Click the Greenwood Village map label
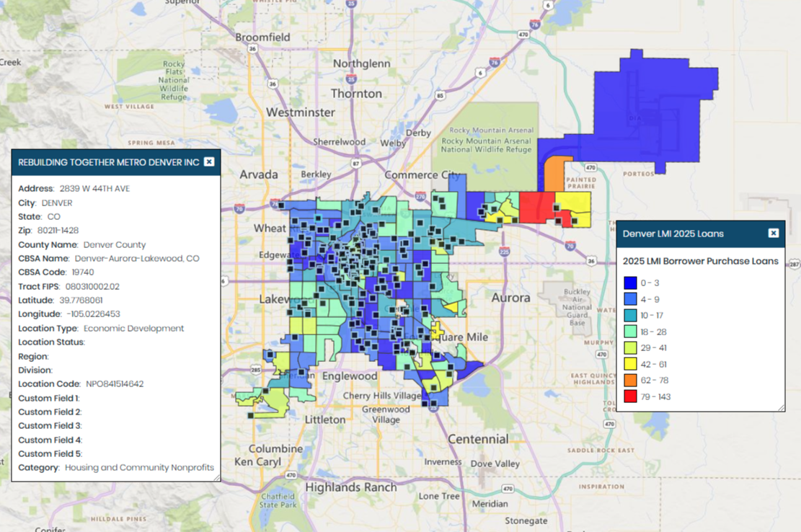801x532 pixels. 386,414
